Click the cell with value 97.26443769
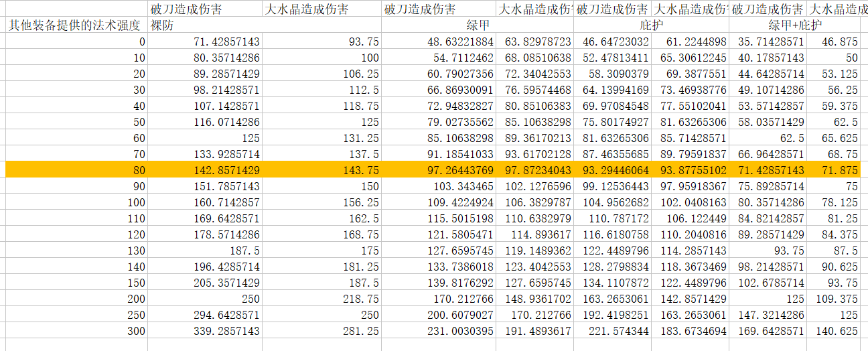Viewport: 868px width, 351px height. point(439,170)
